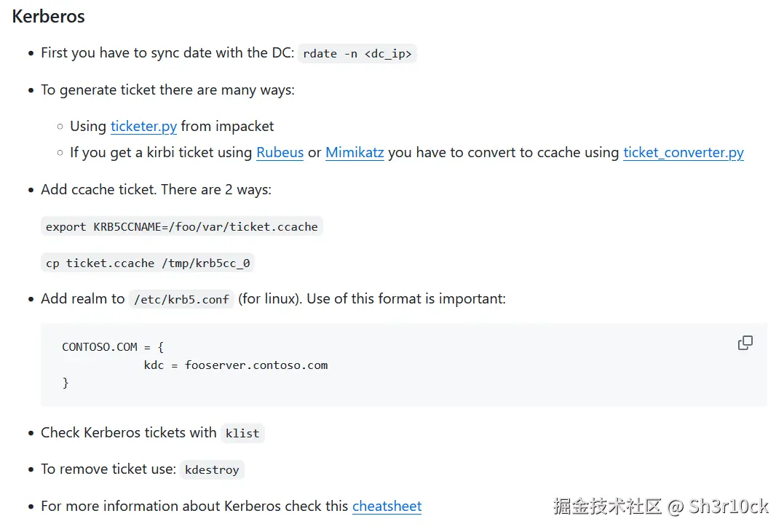The image size is (784, 532).
Task: Click the rdate -n <dc_ip> command
Action: click(x=357, y=53)
